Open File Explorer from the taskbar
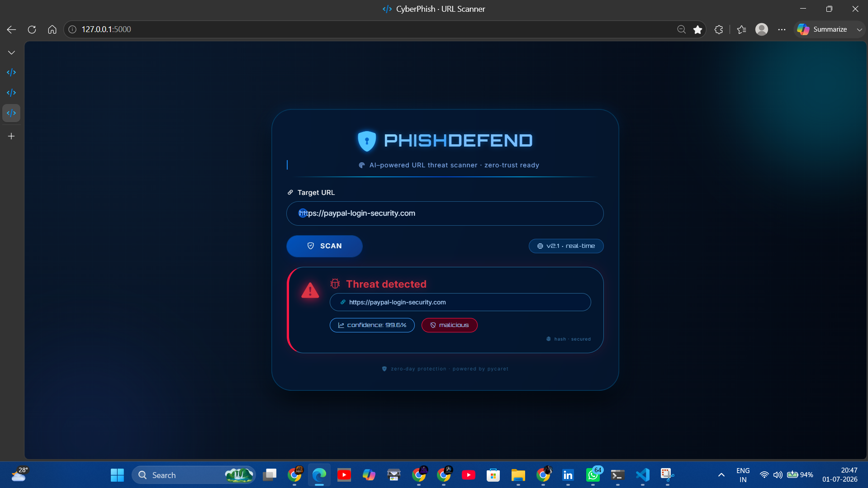Viewport: 868px width, 488px height. (518, 475)
